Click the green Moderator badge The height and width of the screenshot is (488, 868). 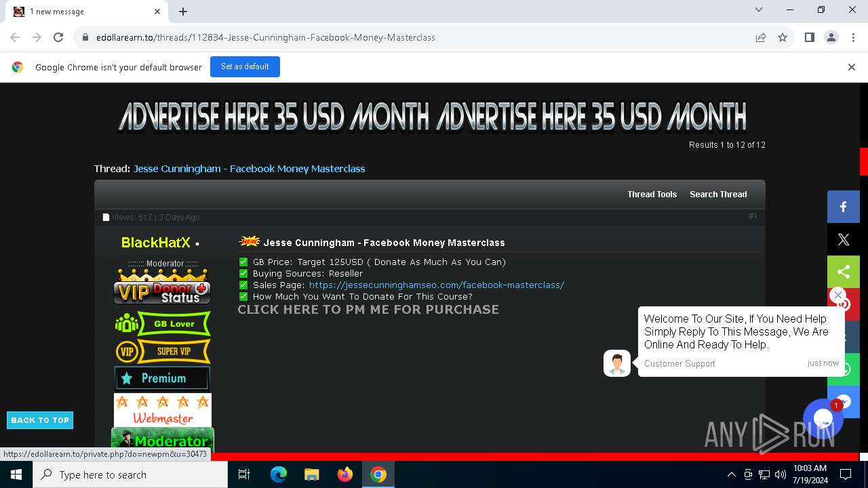163,440
